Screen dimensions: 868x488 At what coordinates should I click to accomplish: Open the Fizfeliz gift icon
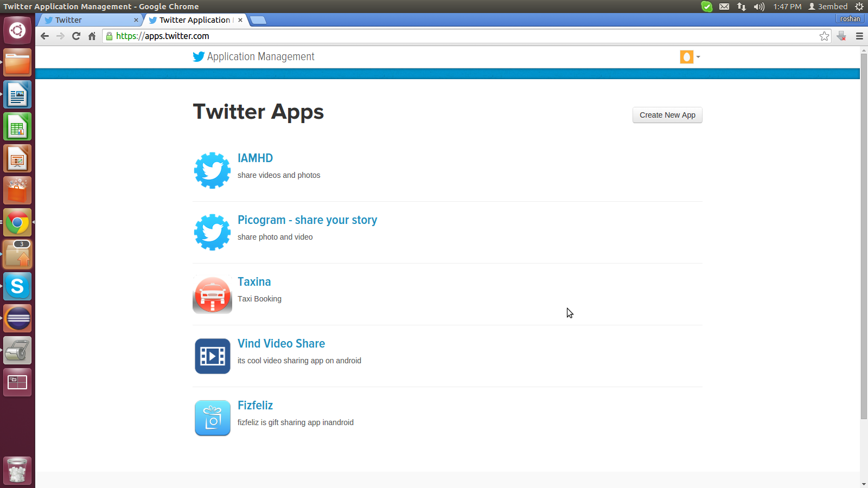pyautogui.click(x=212, y=418)
